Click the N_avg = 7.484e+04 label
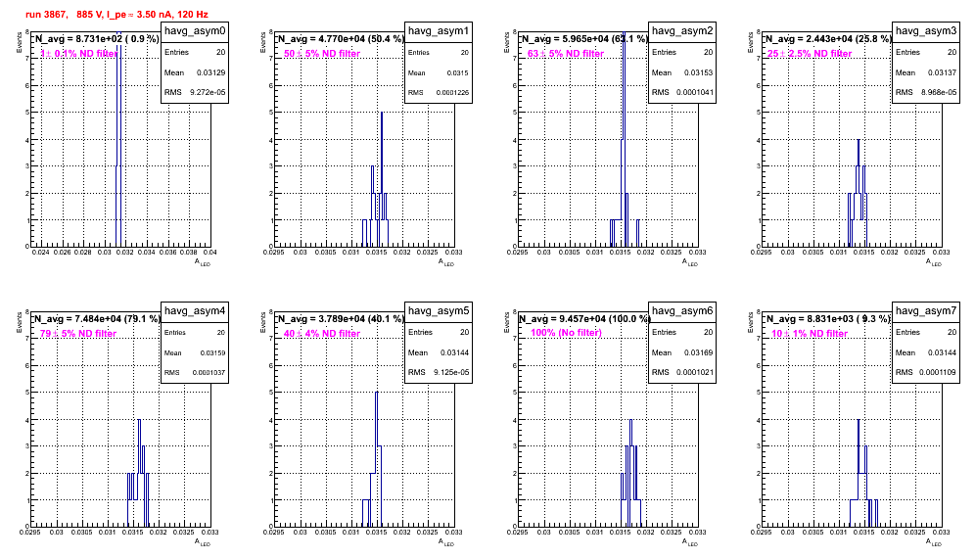This screenshot has width=975, height=560. (x=96, y=318)
